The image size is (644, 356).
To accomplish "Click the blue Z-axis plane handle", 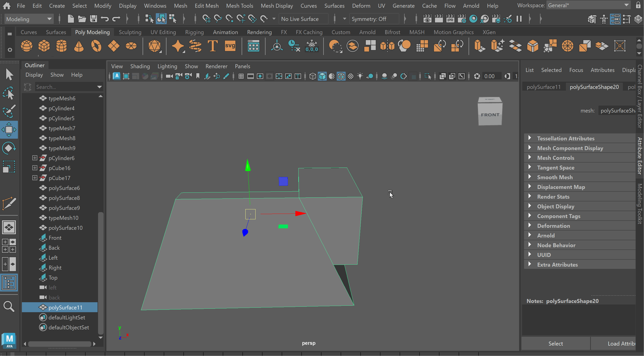I will pyautogui.click(x=283, y=181).
